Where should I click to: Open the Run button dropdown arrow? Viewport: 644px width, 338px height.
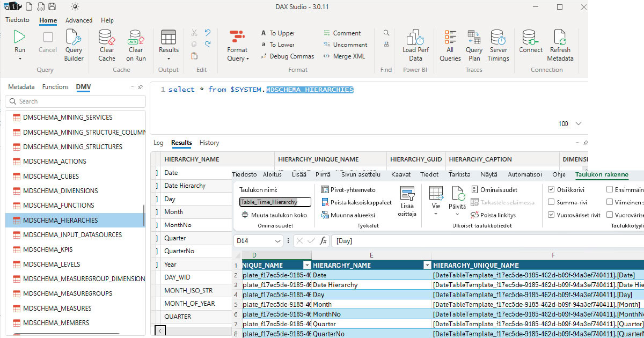20,58
